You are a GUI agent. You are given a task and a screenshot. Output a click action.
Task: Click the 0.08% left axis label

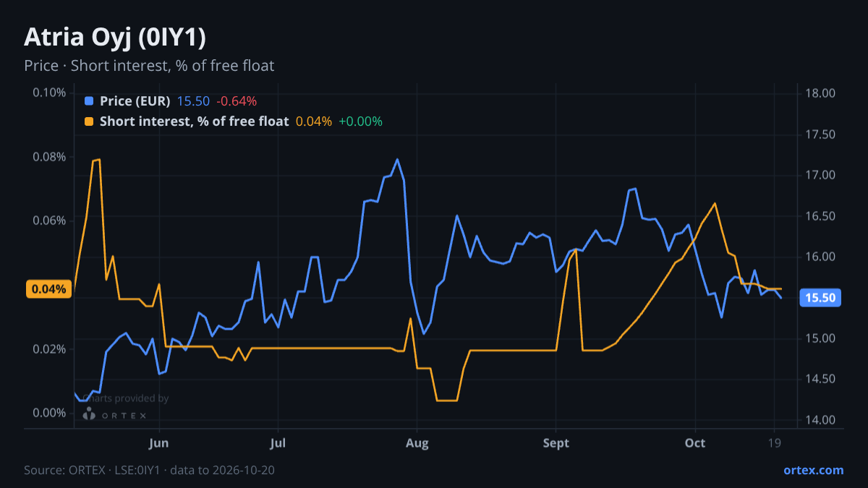(49, 157)
